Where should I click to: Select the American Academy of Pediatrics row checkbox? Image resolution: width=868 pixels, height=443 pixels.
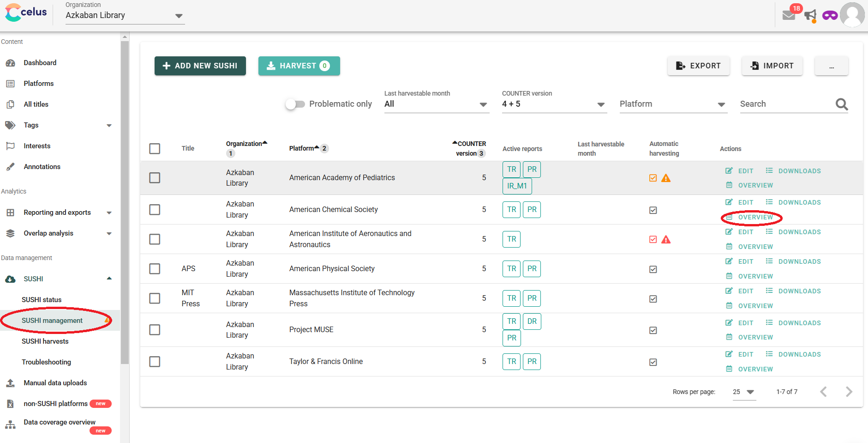click(155, 178)
